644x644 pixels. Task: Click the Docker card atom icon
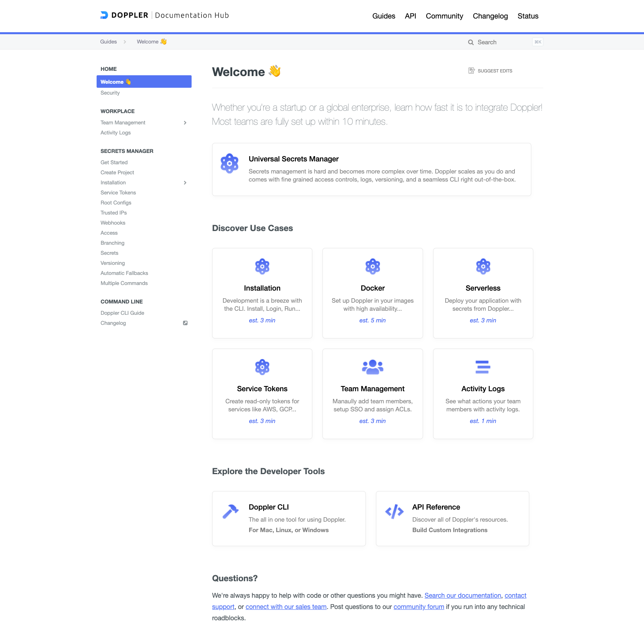373,266
